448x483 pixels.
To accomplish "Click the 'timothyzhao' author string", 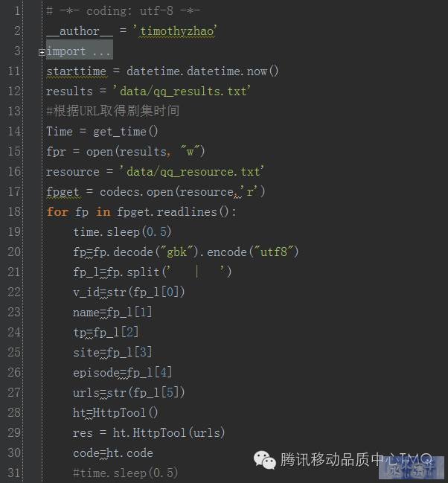I will pos(176,31).
